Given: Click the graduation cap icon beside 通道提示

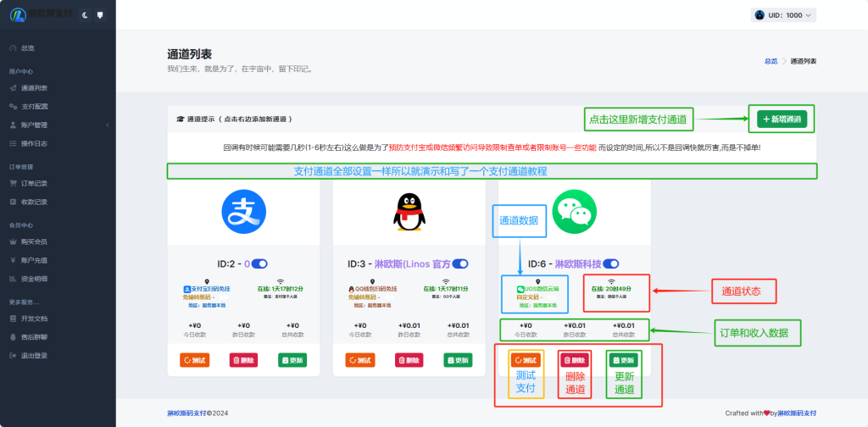Looking at the screenshot, I should (x=180, y=119).
